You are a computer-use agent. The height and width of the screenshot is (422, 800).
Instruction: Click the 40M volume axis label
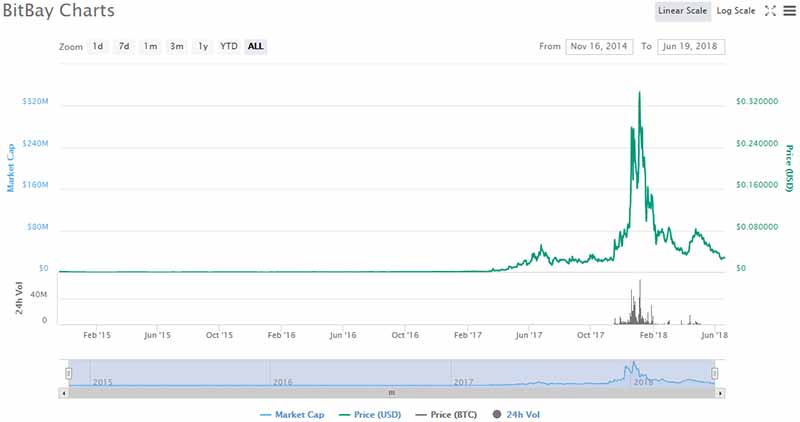(39, 295)
